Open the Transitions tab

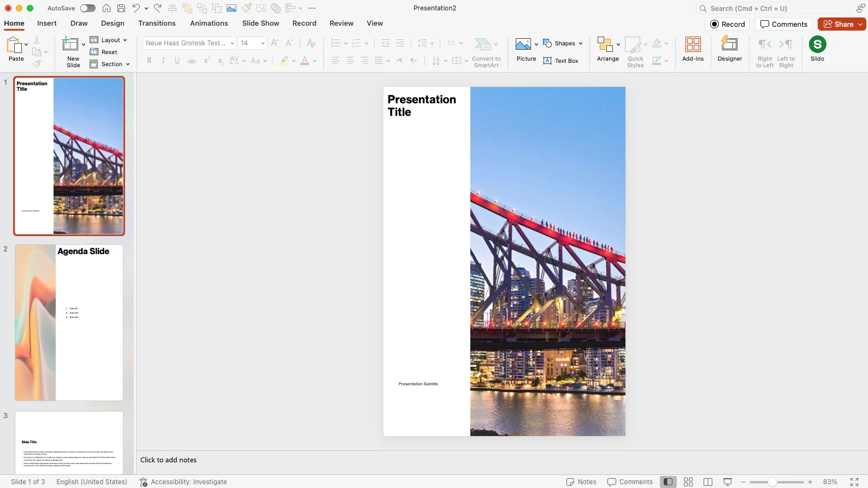pos(157,23)
